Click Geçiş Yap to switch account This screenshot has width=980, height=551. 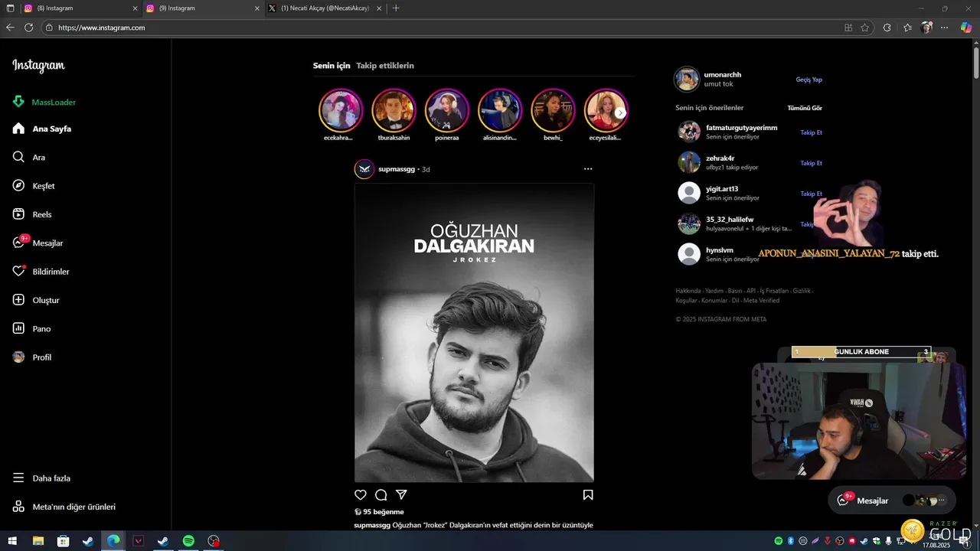[x=808, y=80]
